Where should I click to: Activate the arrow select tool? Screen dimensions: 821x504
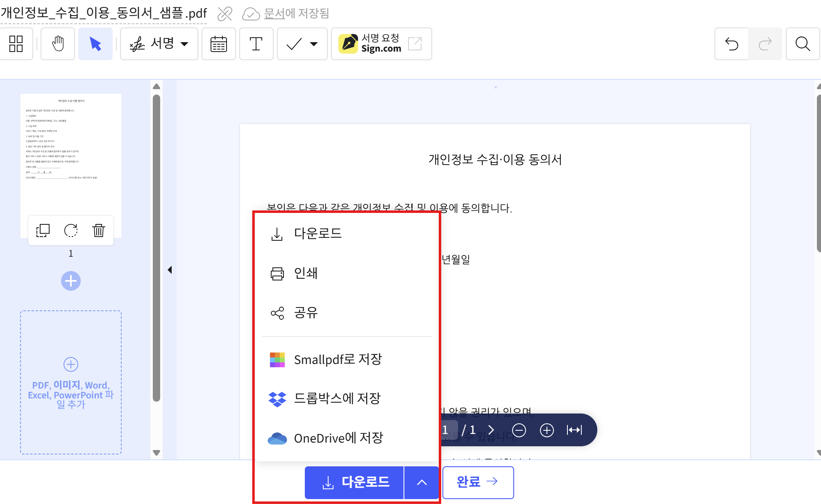(x=95, y=44)
